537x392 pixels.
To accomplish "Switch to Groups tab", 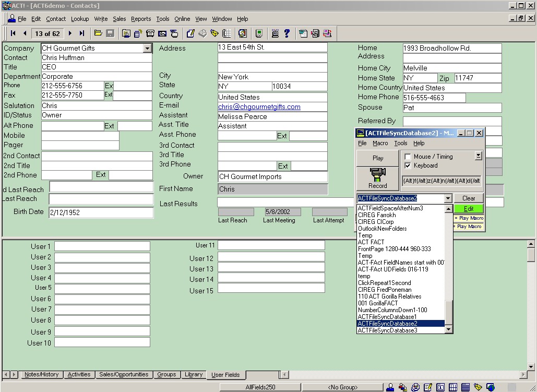I will (x=166, y=375).
